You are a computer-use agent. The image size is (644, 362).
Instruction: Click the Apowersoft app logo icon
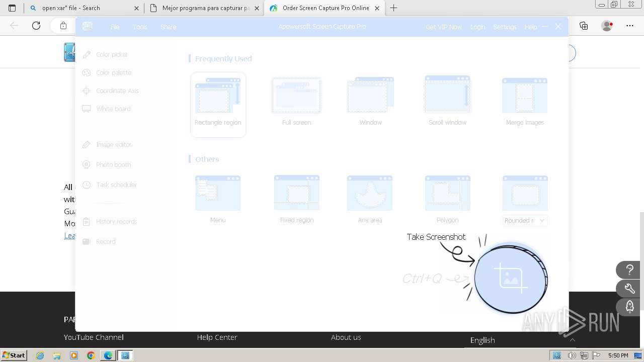click(88, 26)
